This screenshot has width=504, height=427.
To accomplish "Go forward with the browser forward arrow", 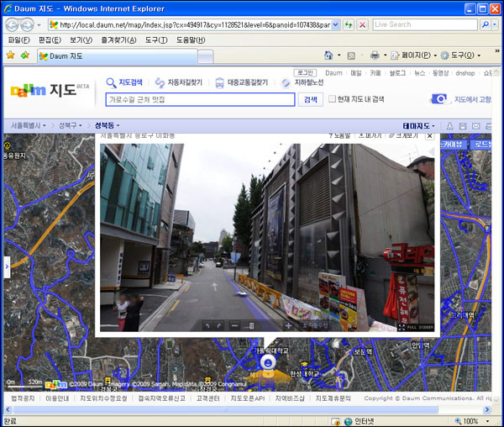I will [x=27, y=24].
